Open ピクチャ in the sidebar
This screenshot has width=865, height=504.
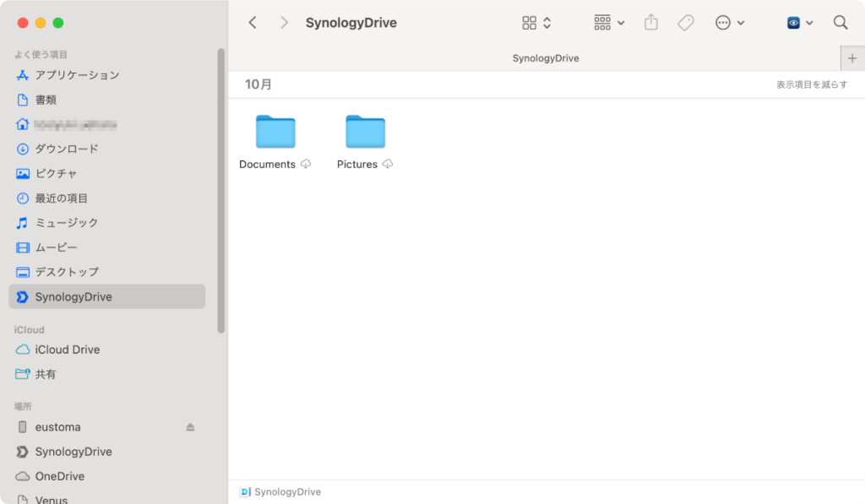click(x=107, y=174)
